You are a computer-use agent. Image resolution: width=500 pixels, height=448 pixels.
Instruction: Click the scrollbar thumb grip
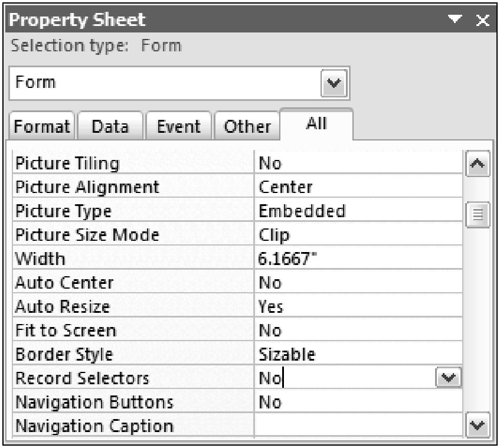[477, 213]
